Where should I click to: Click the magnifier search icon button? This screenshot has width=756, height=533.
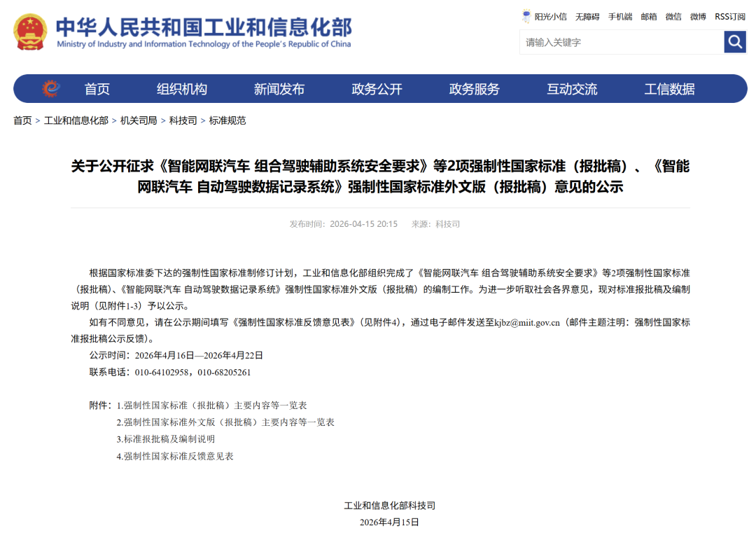point(734,42)
